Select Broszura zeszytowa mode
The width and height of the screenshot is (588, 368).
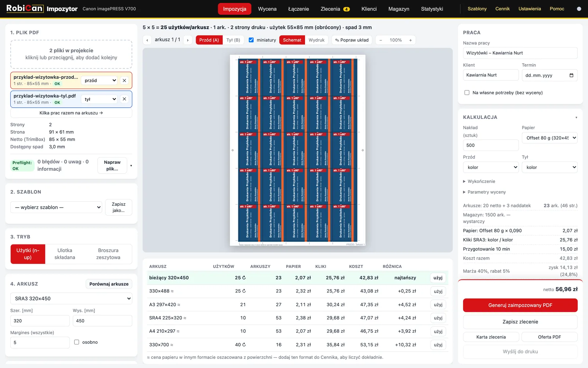[108, 254]
